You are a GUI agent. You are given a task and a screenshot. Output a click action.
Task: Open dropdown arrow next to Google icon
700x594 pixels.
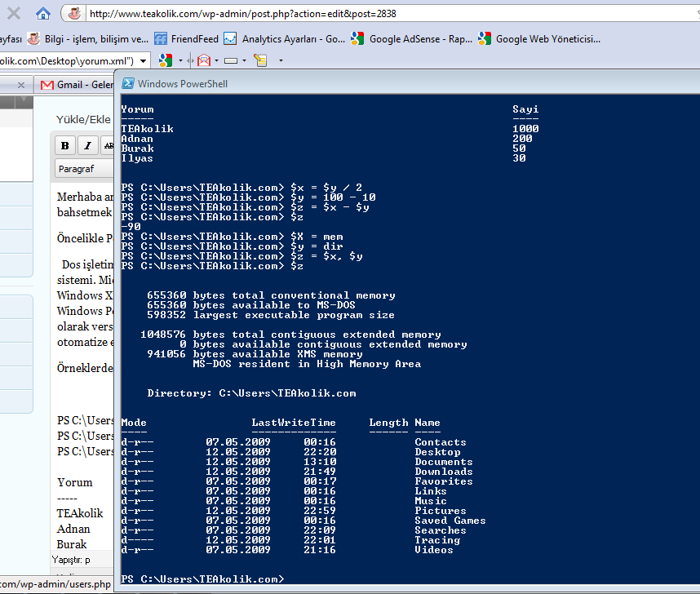click(x=180, y=60)
